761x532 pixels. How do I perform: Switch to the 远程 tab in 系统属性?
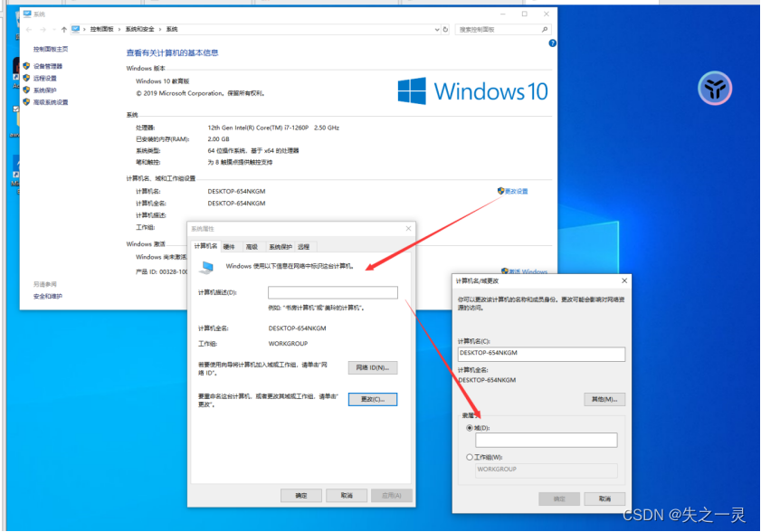(x=304, y=247)
